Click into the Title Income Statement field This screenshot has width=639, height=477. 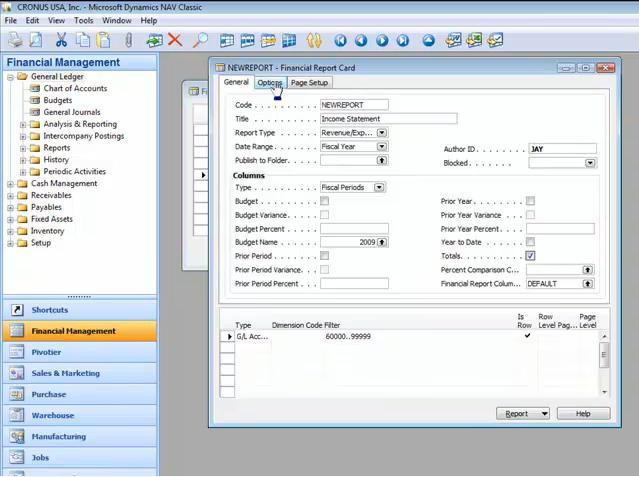click(x=388, y=119)
